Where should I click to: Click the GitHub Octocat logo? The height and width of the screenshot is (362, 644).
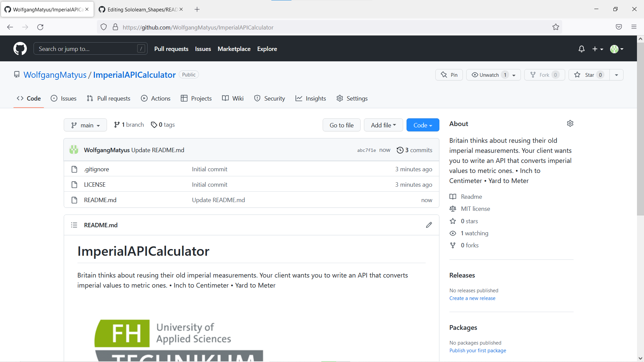coord(20,49)
